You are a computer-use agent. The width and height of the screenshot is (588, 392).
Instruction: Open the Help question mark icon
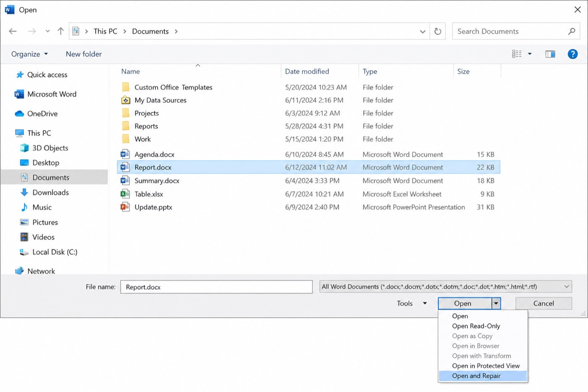pyautogui.click(x=572, y=54)
